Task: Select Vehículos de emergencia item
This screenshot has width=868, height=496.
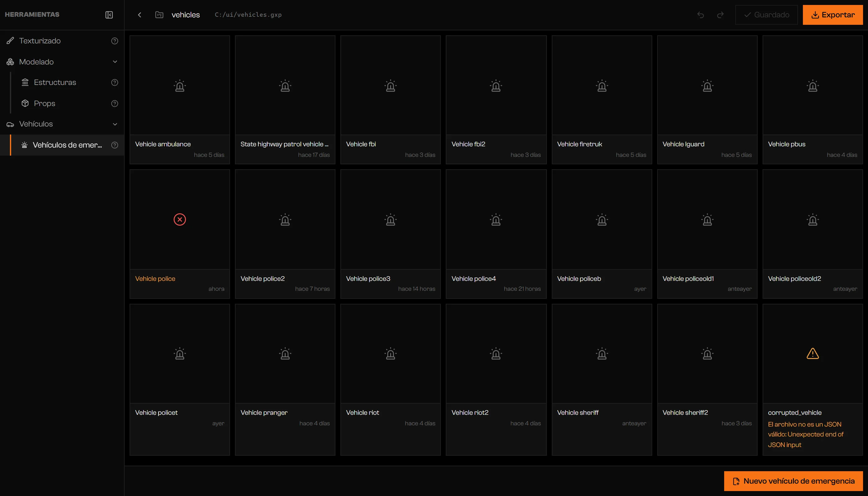Action: coord(62,145)
